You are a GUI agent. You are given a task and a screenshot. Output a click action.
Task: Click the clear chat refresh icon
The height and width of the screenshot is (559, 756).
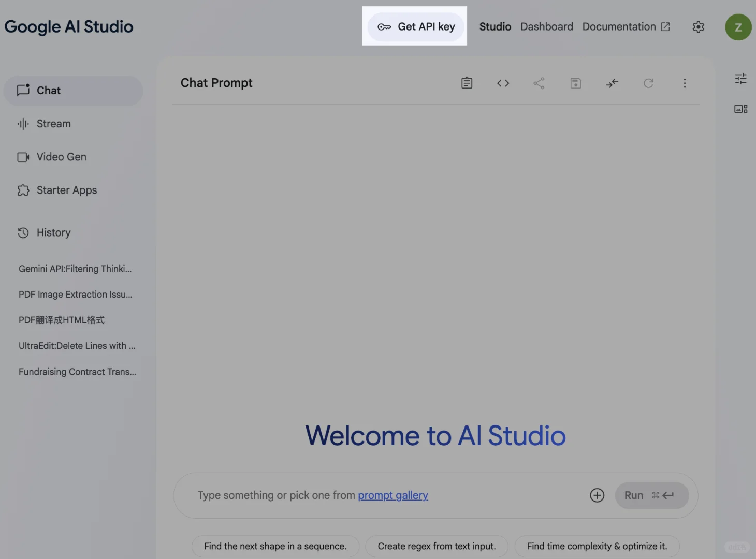click(x=648, y=83)
